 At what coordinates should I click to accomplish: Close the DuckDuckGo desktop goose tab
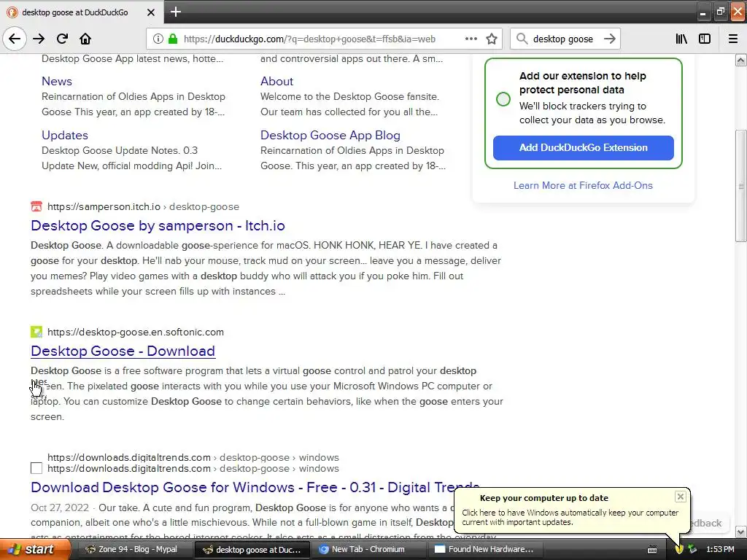[150, 12]
